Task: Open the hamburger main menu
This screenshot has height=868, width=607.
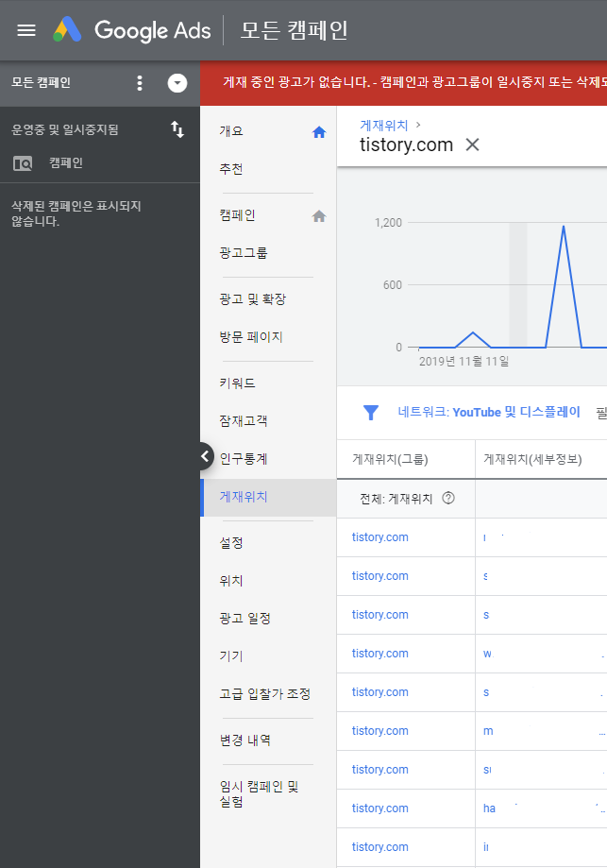Action: [x=26, y=30]
